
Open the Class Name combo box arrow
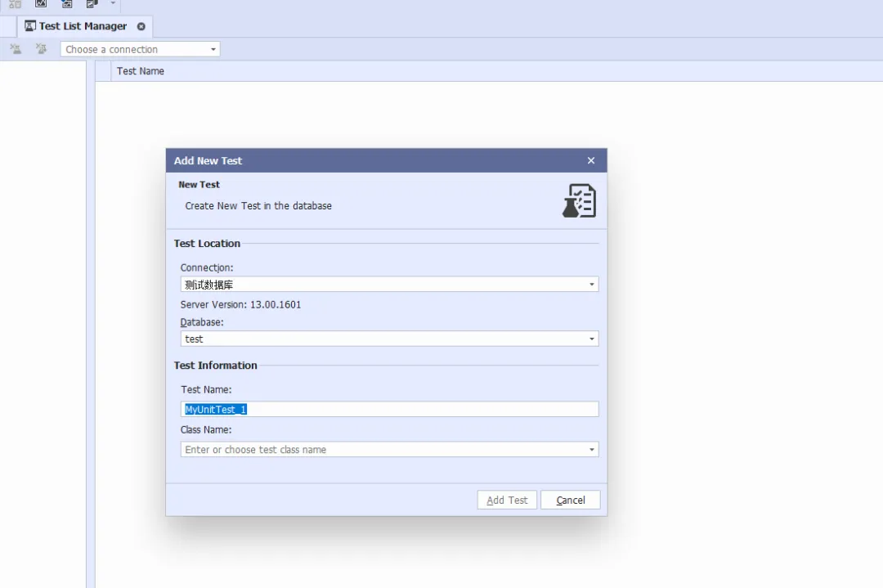click(591, 450)
